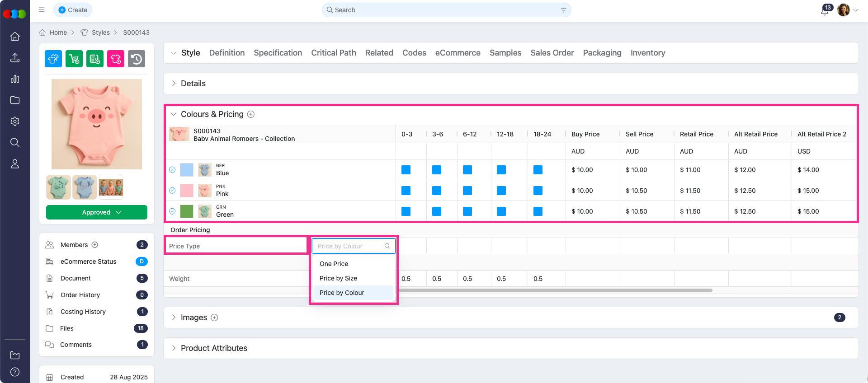This screenshot has height=383, width=868.
Task: Click the Create button
Action: [73, 10]
